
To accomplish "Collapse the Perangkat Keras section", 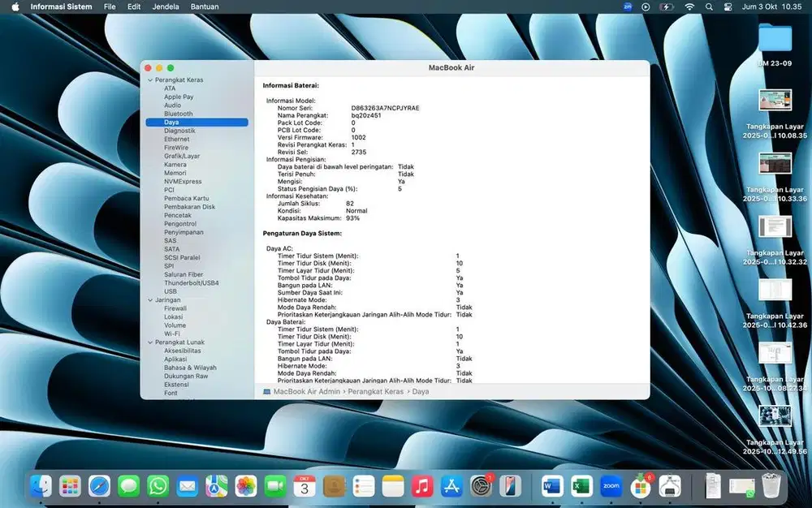I will (149, 80).
